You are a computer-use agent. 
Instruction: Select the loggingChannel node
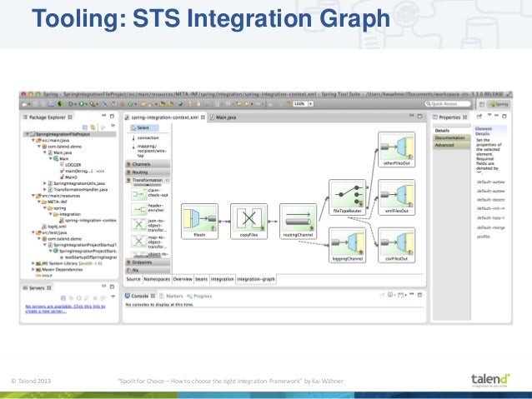pos(348,245)
